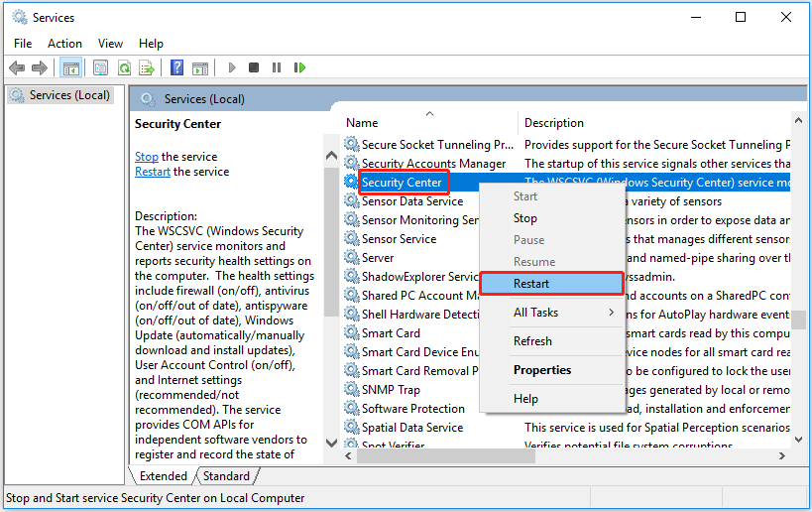Image resolution: width=812 pixels, height=512 pixels.
Task: Select Security Accounts Manager service name
Action: pos(433,164)
